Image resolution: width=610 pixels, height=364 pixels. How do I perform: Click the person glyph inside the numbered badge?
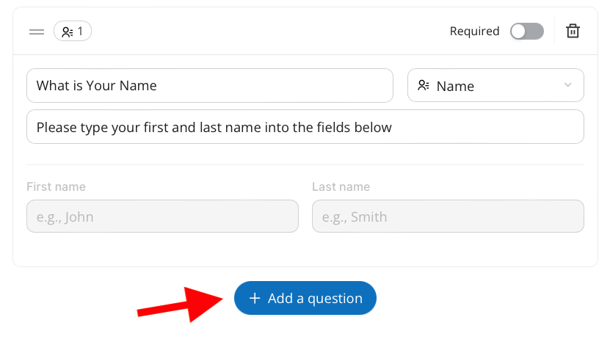tap(68, 32)
